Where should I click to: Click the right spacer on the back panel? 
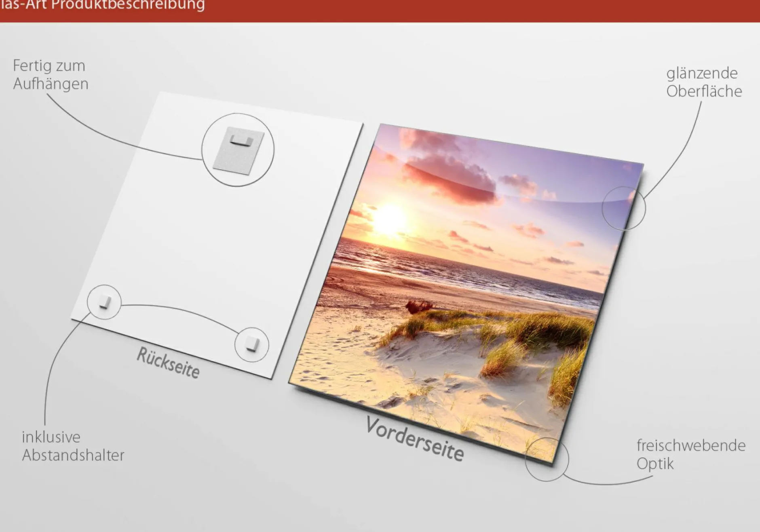[x=252, y=344]
